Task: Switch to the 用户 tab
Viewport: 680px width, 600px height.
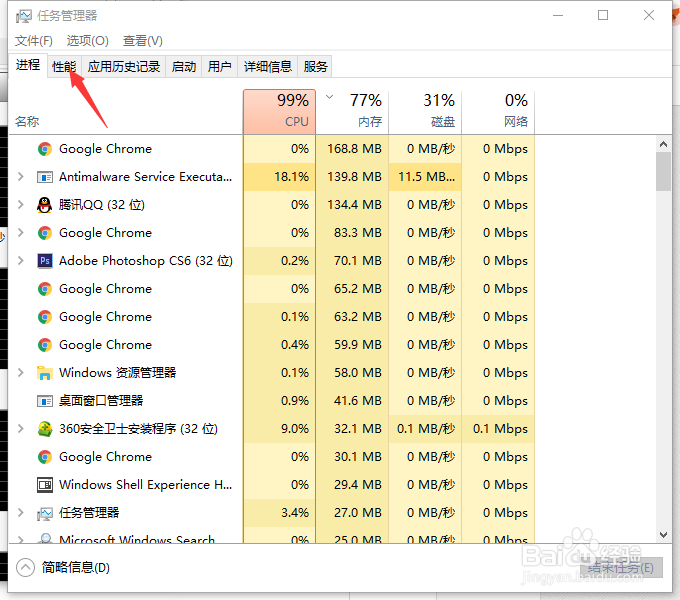Action: tap(219, 67)
